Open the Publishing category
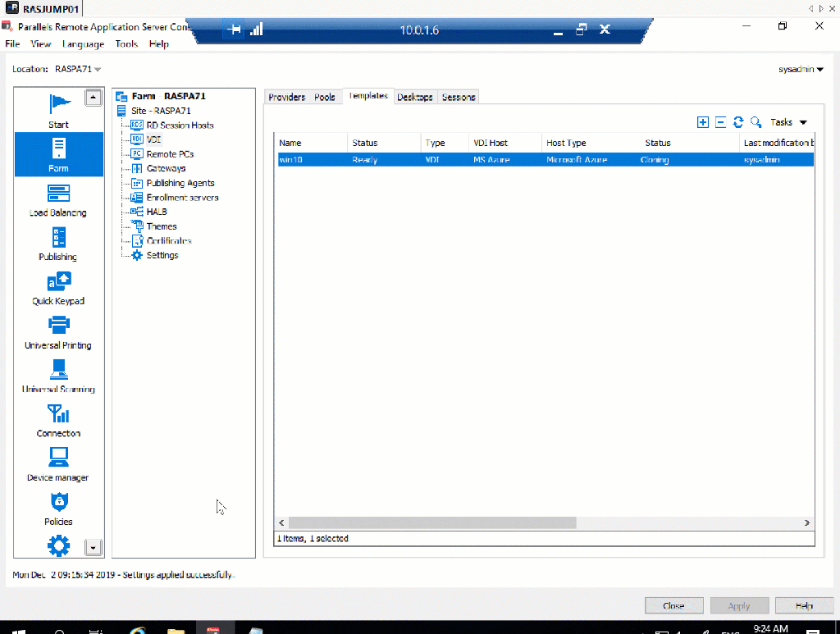 coord(58,244)
